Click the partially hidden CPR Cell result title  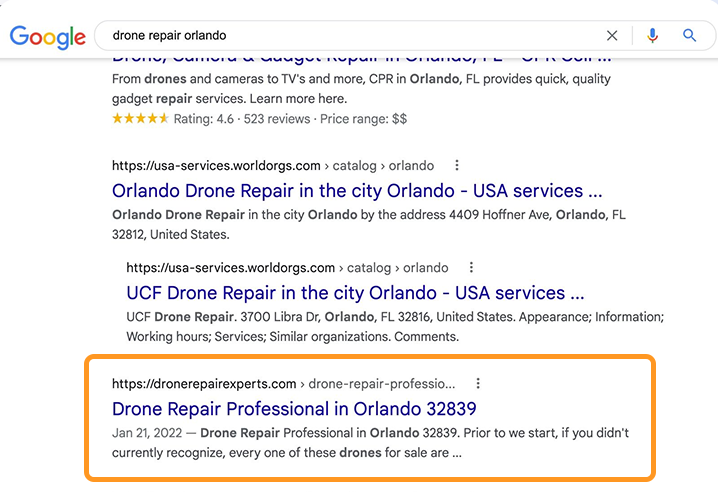(362, 60)
